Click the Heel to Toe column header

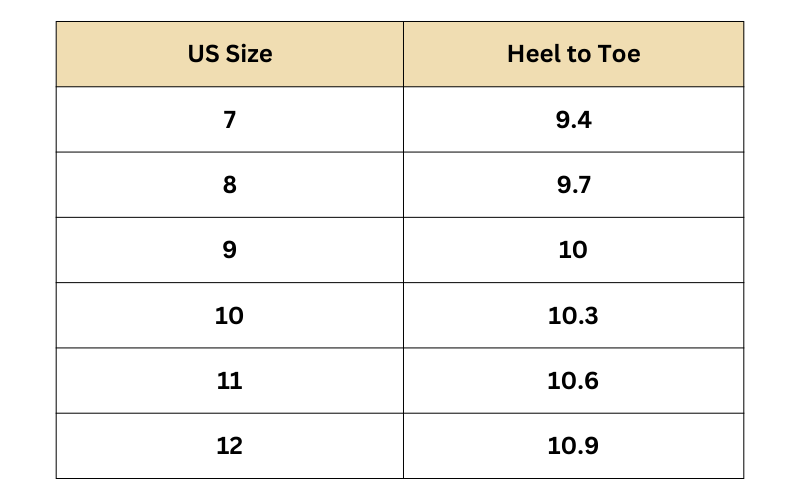(573, 54)
